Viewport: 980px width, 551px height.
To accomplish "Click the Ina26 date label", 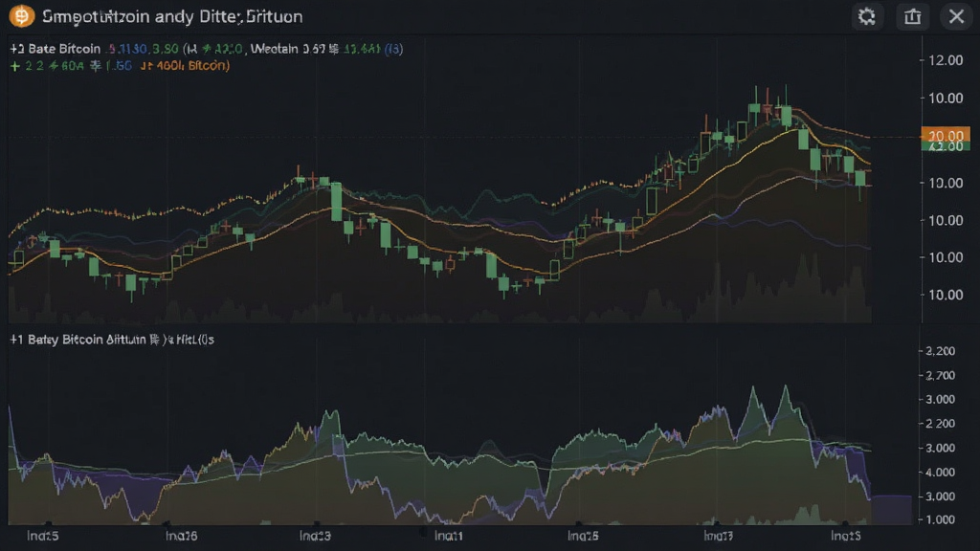I will click(181, 536).
